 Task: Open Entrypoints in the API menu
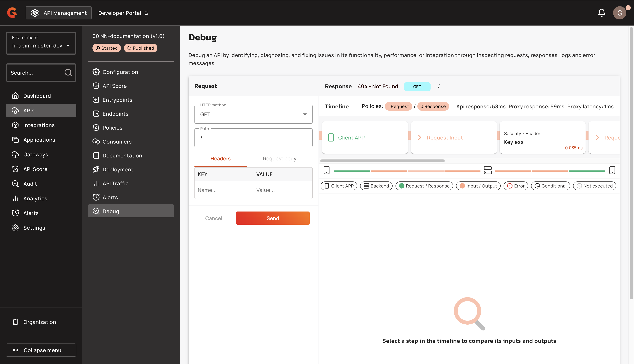pos(117,100)
